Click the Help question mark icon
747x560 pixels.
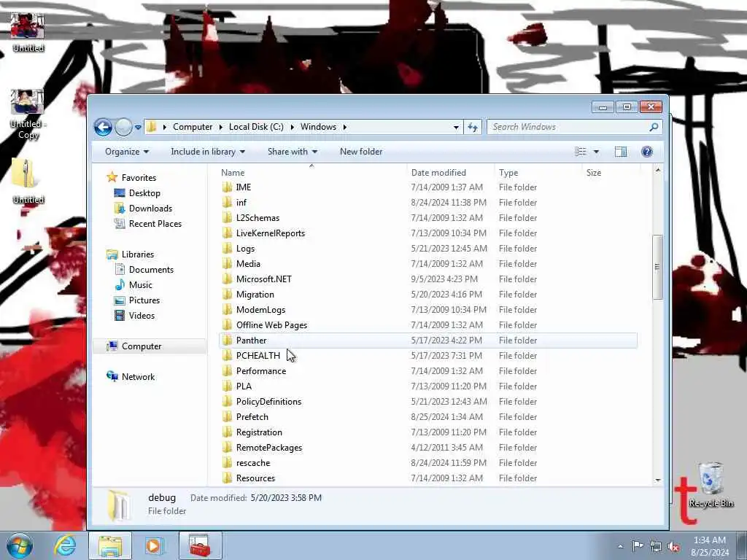tap(646, 152)
